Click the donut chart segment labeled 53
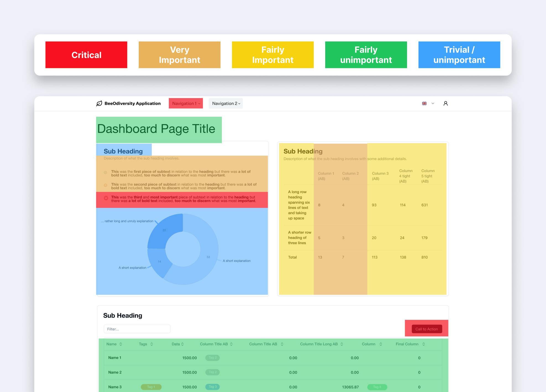546x392 pixels. 208,257
